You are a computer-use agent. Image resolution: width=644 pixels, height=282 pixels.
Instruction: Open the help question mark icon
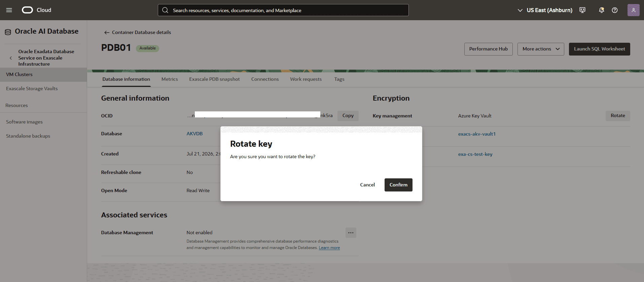click(x=615, y=10)
